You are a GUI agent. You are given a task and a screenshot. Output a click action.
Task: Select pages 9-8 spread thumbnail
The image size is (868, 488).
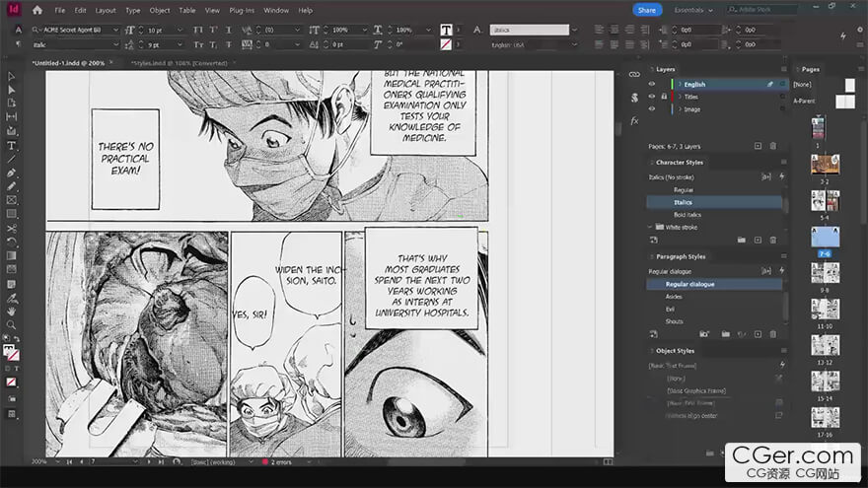click(x=825, y=273)
